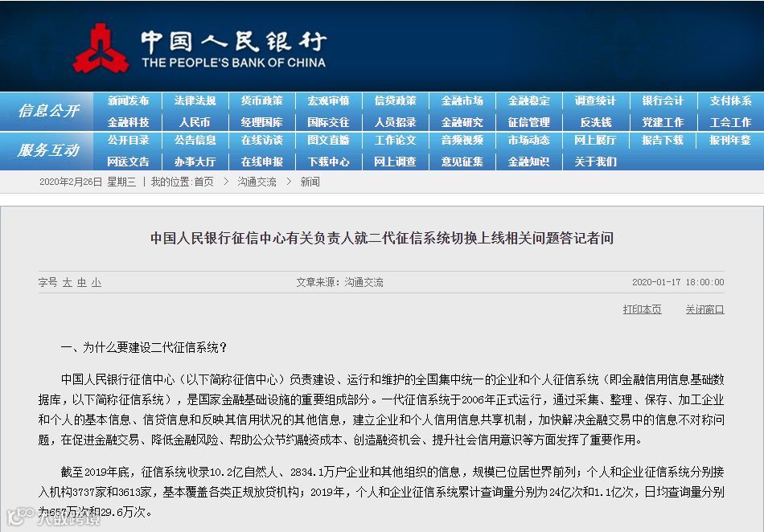Click the article title about 二代征信系统
Viewport: 764px width, 532px height.
click(381, 238)
